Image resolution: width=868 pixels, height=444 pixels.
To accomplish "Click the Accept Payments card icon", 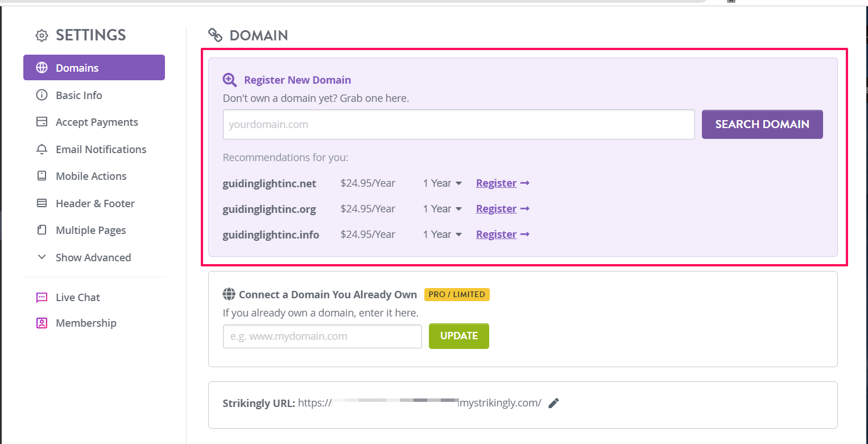I will pyautogui.click(x=42, y=122).
